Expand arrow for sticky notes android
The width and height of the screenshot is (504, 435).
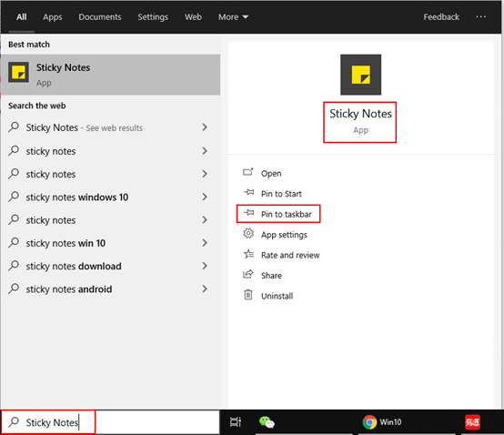coord(205,288)
